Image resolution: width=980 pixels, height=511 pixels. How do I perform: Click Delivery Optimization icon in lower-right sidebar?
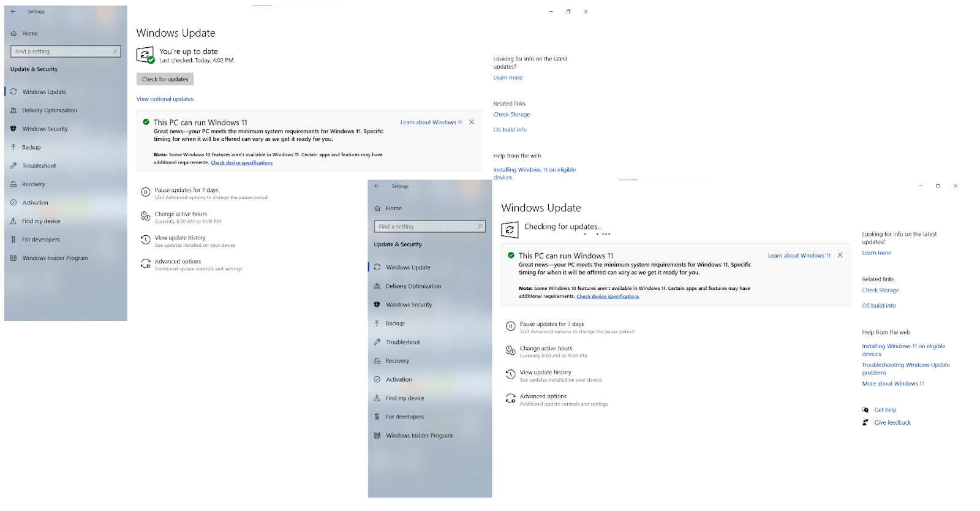[377, 286]
